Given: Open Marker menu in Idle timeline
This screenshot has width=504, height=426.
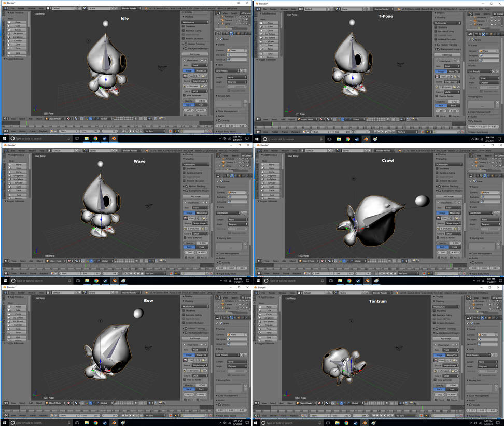Looking at the screenshot, I should pyautogui.click(x=22, y=131).
